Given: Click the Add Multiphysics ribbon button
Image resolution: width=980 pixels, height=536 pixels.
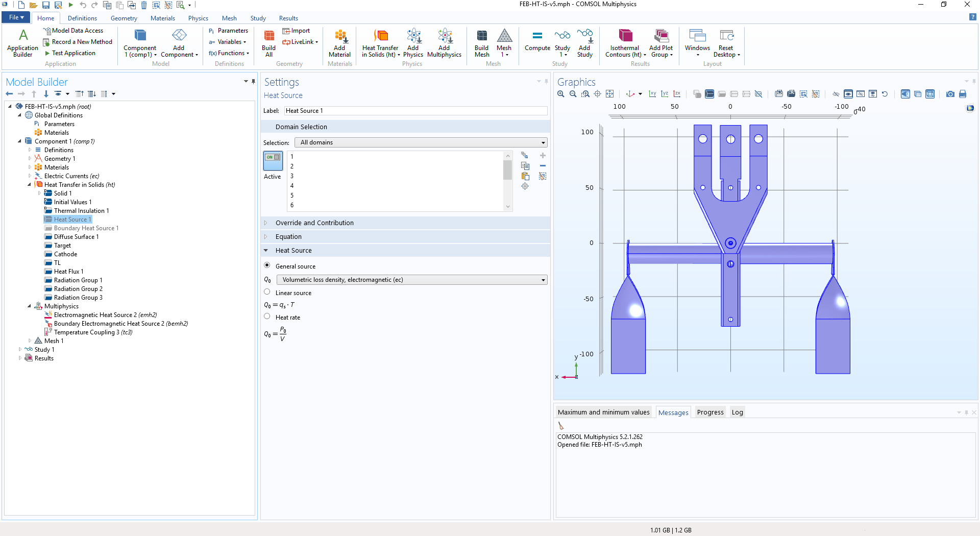Looking at the screenshot, I should click(x=444, y=43).
